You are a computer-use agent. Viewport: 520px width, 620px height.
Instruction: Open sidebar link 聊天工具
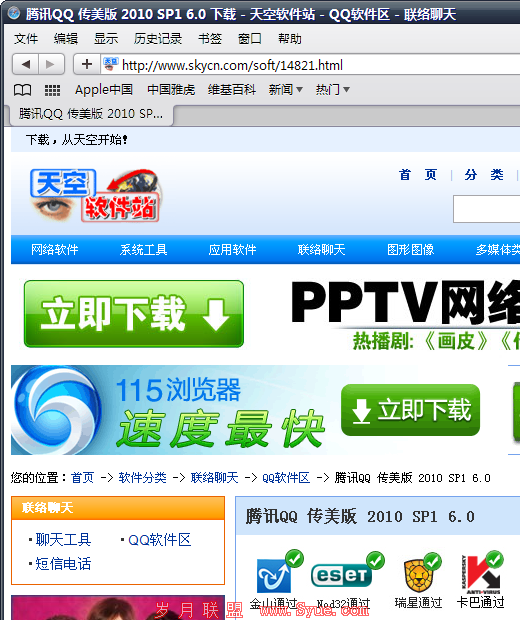click(63, 540)
